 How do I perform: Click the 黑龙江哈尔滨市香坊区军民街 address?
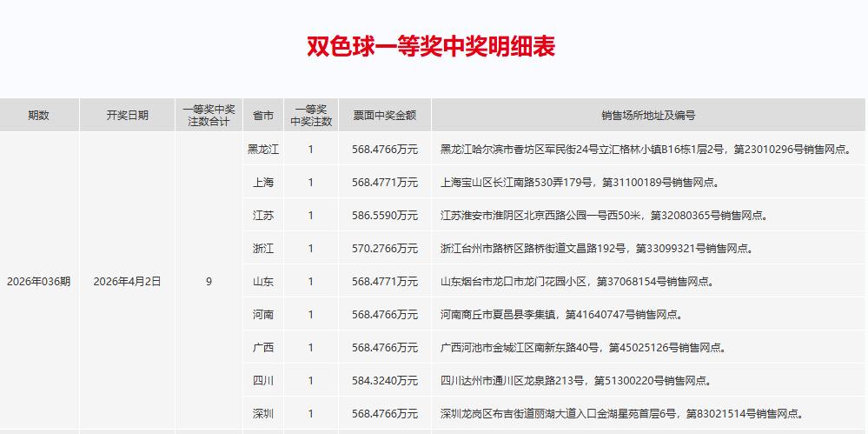tap(646, 149)
